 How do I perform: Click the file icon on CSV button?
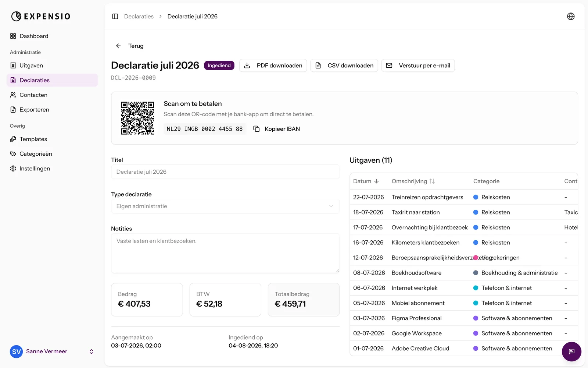click(318, 66)
